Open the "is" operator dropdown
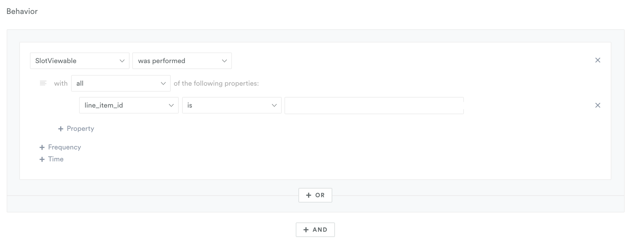 [232, 105]
